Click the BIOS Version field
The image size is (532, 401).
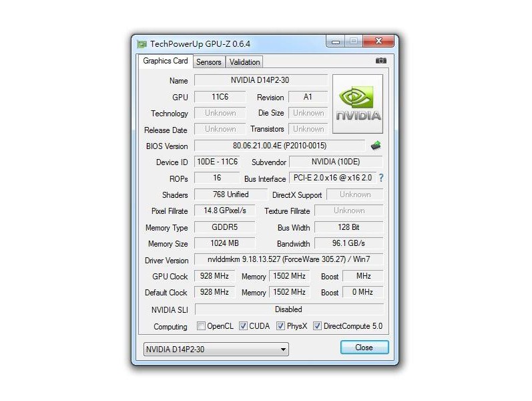(x=280, y=146)
